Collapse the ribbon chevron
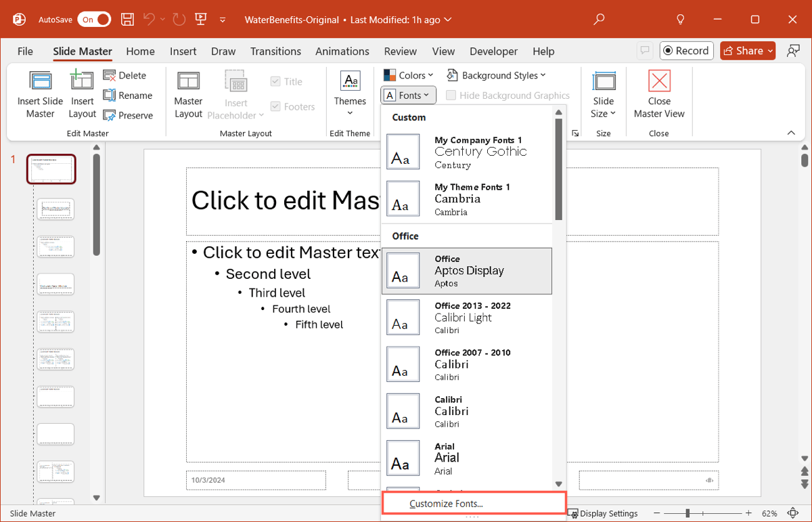The image size is (812, 522). click(791, 133)
